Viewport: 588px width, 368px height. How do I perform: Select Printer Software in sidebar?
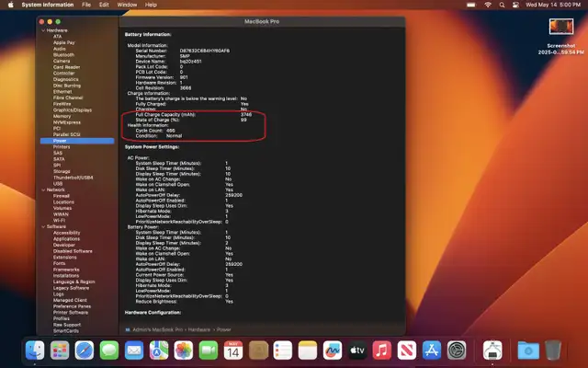tap(71, 313)
